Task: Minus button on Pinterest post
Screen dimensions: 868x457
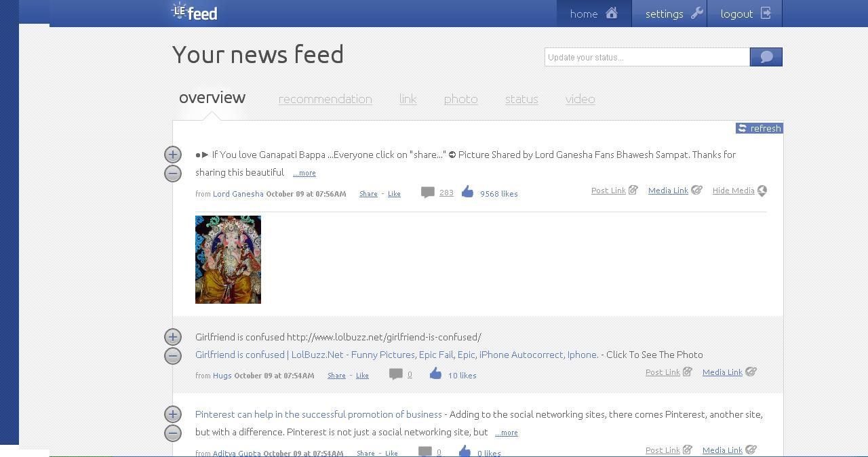Action: coord(173,433)
